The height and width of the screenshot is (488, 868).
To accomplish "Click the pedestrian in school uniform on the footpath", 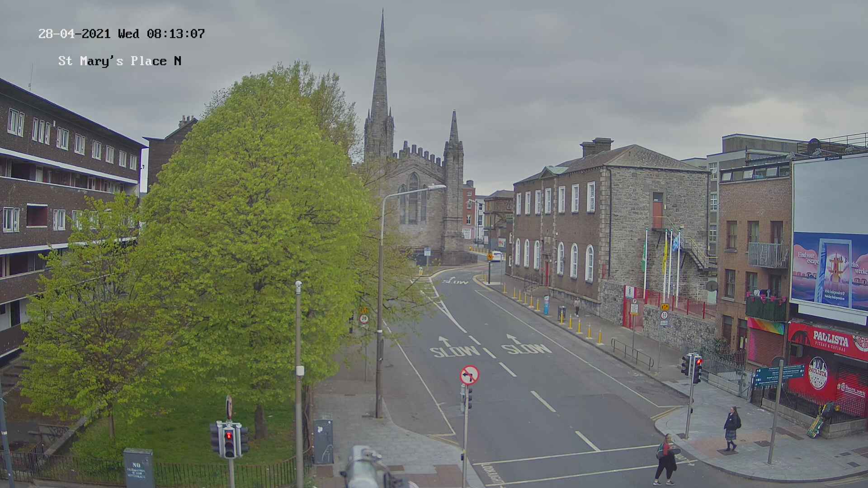I will click(x=731, y=428).
